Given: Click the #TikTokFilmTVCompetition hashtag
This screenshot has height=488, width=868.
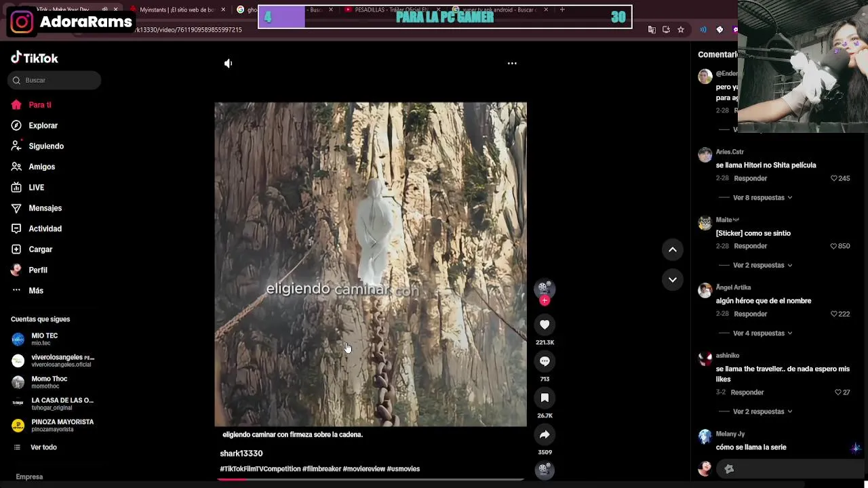Looking at the screenshot, I should (260, 469).
